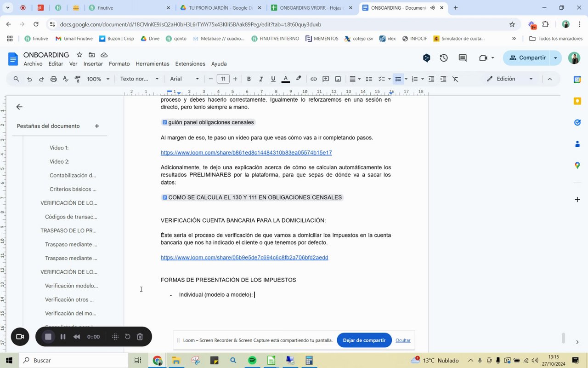Stop the Loom recording
The image size is (588, 368).
pos(48,337)
